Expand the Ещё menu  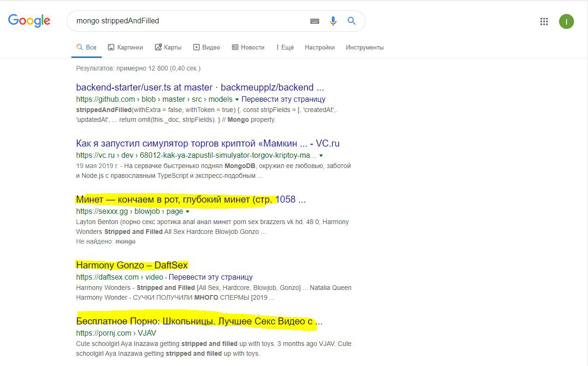tap(285, 47)
